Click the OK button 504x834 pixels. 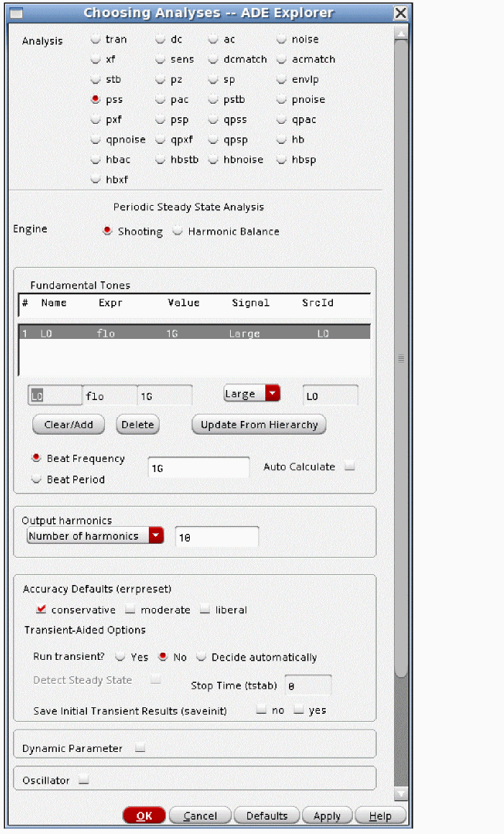[144, 815]
